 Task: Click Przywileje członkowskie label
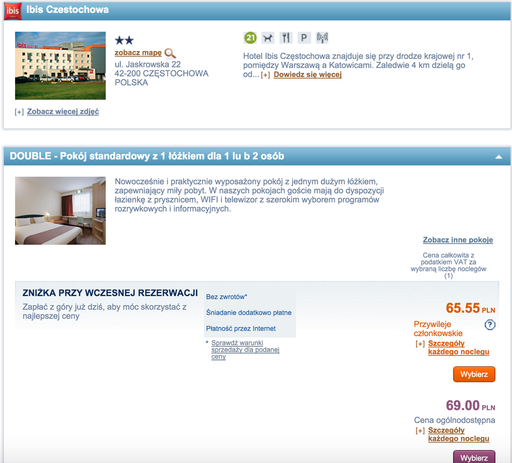coord(438,328)
